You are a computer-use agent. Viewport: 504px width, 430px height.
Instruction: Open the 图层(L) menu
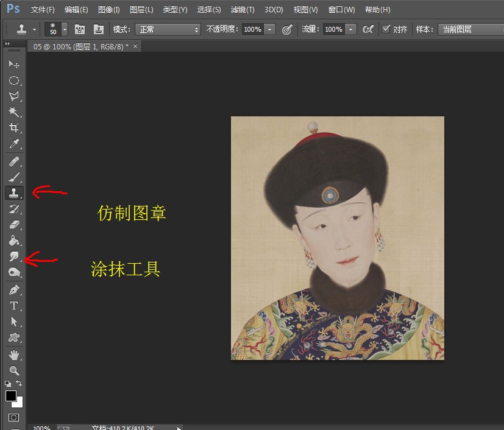[x=141, y=10]
